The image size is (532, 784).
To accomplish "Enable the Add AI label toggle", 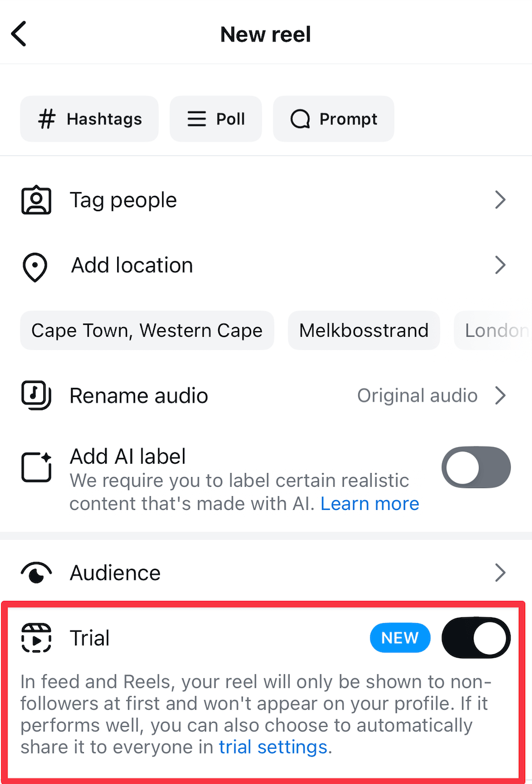I will tap(476, 467).
